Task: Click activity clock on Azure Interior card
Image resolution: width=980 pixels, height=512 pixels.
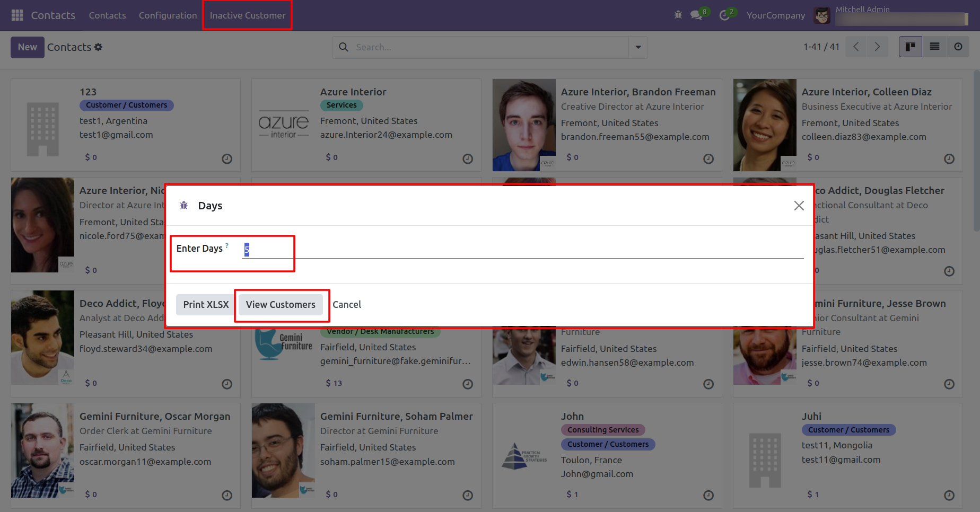Action: [x=468, y=158]
